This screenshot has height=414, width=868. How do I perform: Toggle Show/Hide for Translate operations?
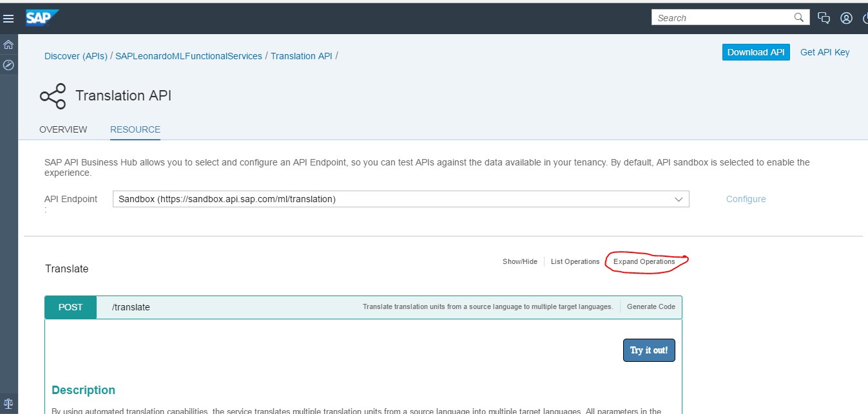coord(519,261)
